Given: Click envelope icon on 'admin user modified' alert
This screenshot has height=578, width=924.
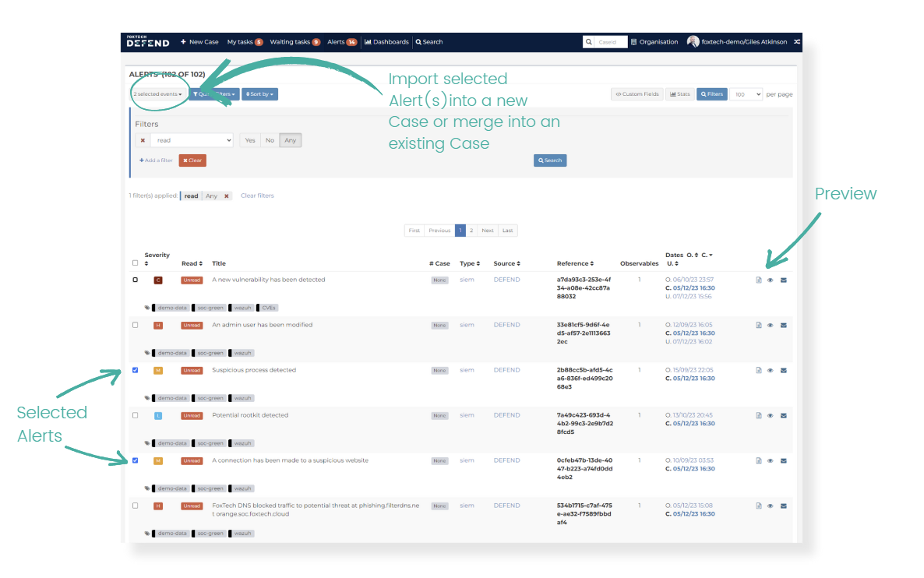Looking at the screenshot, I should click(783, 326).
